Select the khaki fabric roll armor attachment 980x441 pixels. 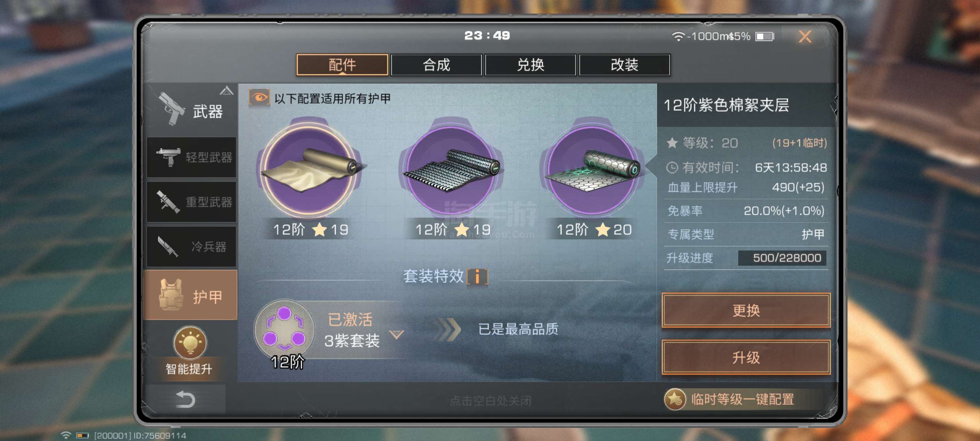pyautogui.click(x=310, y=170)
